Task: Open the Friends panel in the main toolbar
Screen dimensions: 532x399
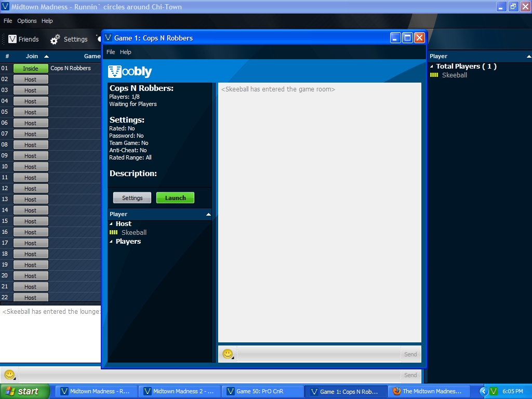Action: pyautogui.click(x=23, y=39)
